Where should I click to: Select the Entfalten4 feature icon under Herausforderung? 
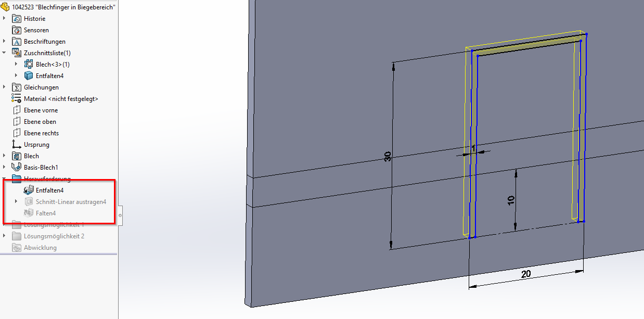click(29, 190)
